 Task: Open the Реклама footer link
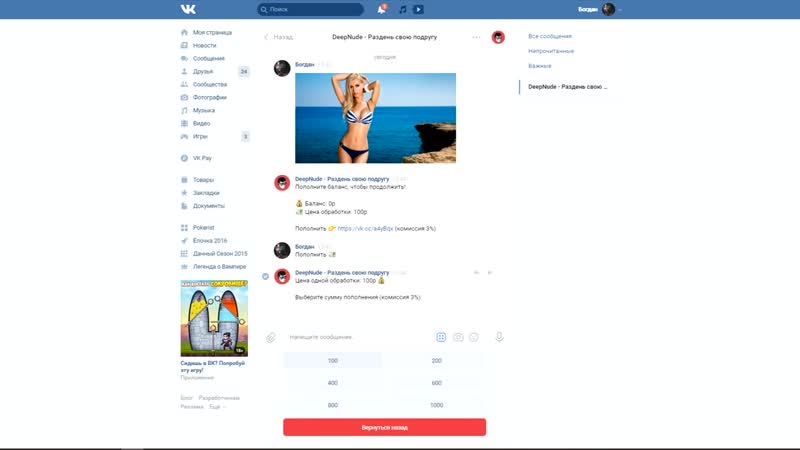tap(192, 407)
